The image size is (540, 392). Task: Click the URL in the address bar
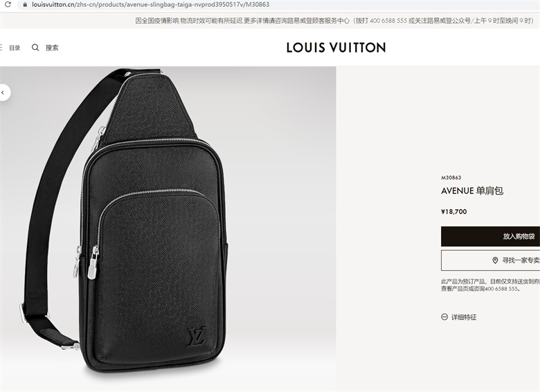150,5
